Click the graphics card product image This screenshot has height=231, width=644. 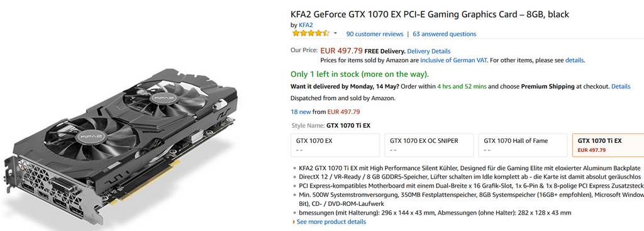point(123,147)
